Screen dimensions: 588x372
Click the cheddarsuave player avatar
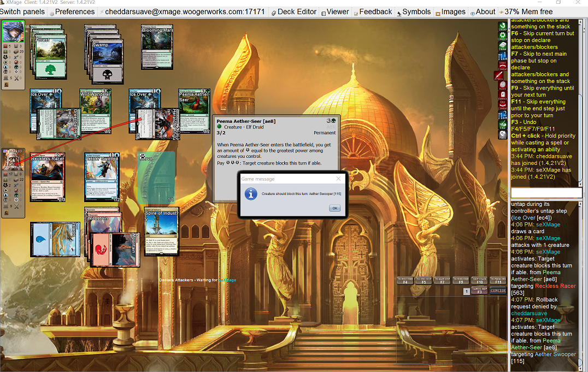click(13, 160)
